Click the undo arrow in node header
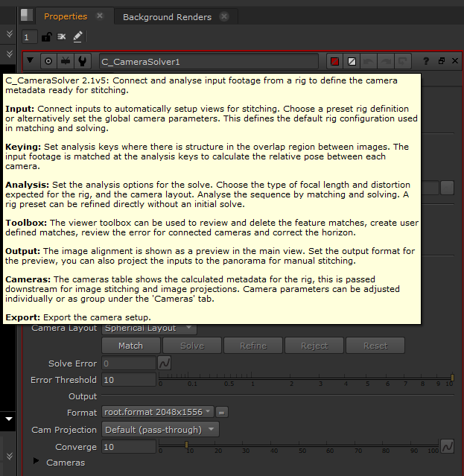Viewport: 464px width, 476px height. [369, 62]
